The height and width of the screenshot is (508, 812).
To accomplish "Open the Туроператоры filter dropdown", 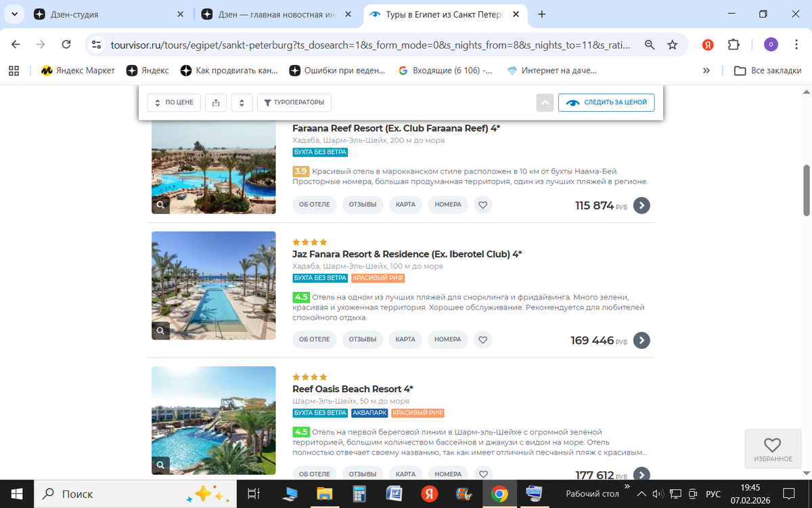I will click(x=294, y=103).
